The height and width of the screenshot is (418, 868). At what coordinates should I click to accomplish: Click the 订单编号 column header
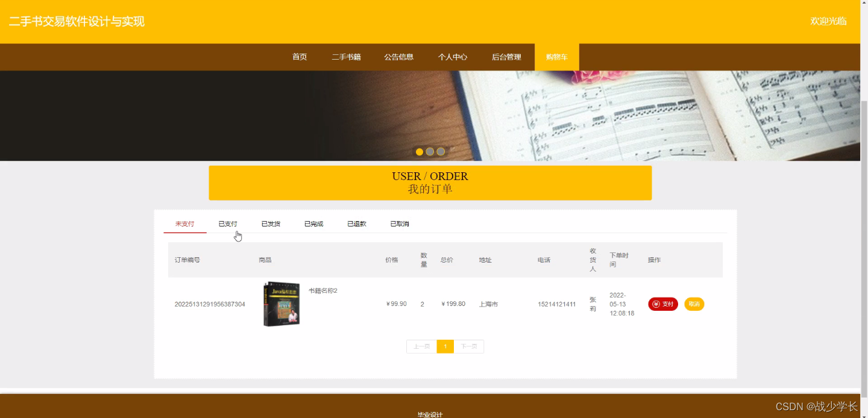coord(187,260)
